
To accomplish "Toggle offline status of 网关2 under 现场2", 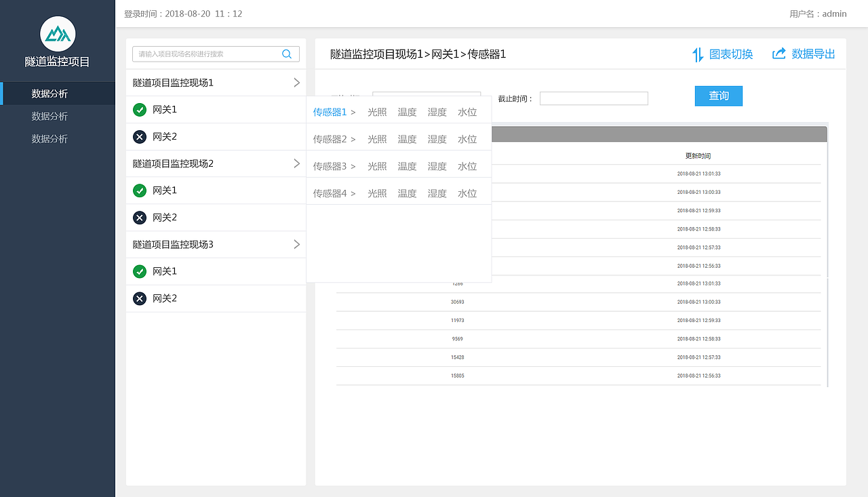I will pos(139,218).
